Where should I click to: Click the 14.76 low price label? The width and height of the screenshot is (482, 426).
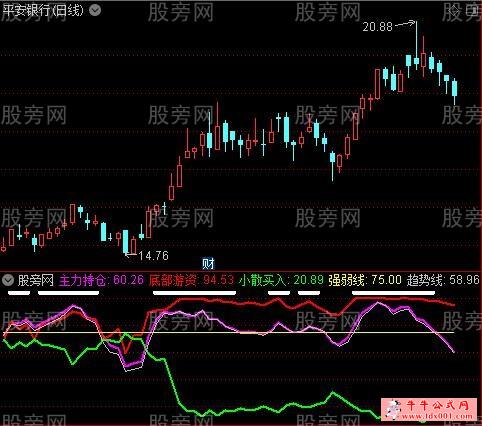(153, 256)
